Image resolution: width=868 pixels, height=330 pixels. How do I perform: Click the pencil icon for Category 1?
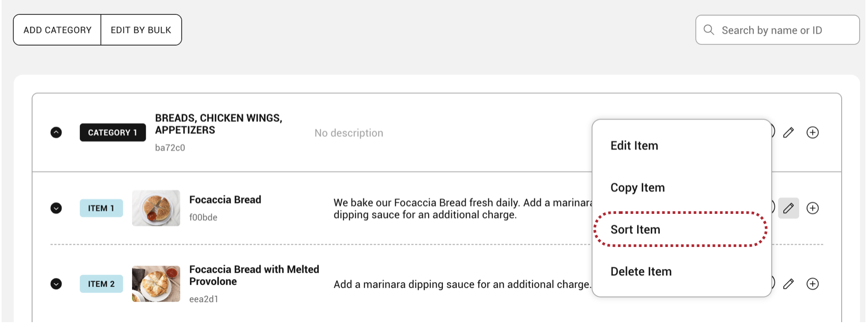tap(788, 133)
